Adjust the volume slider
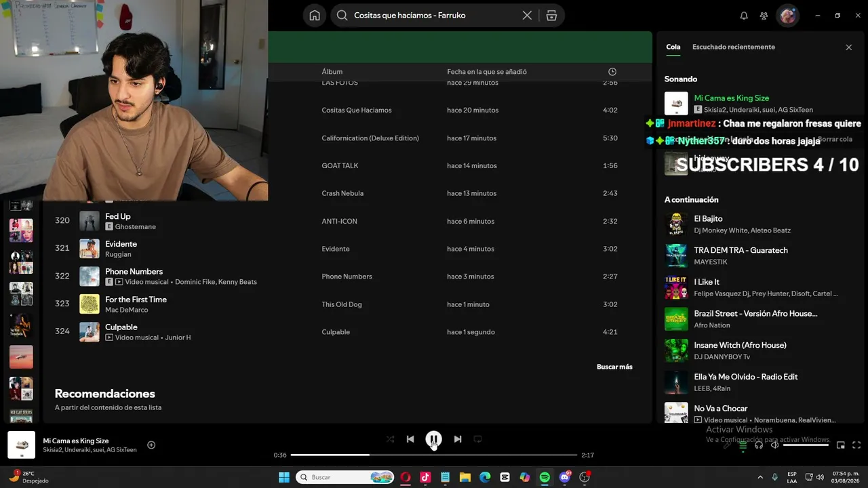This screenshot has height=488, width=868. tap(806, 445)
